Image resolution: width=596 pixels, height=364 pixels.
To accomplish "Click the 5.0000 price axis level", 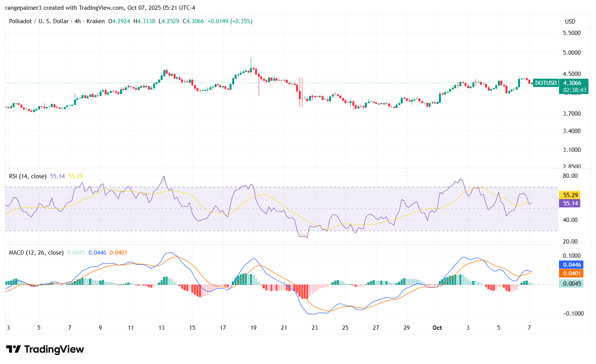I will point(572,53).
